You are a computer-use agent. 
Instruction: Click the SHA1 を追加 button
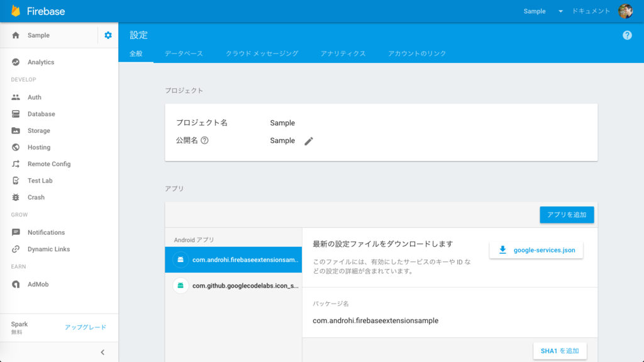[560, 351]
